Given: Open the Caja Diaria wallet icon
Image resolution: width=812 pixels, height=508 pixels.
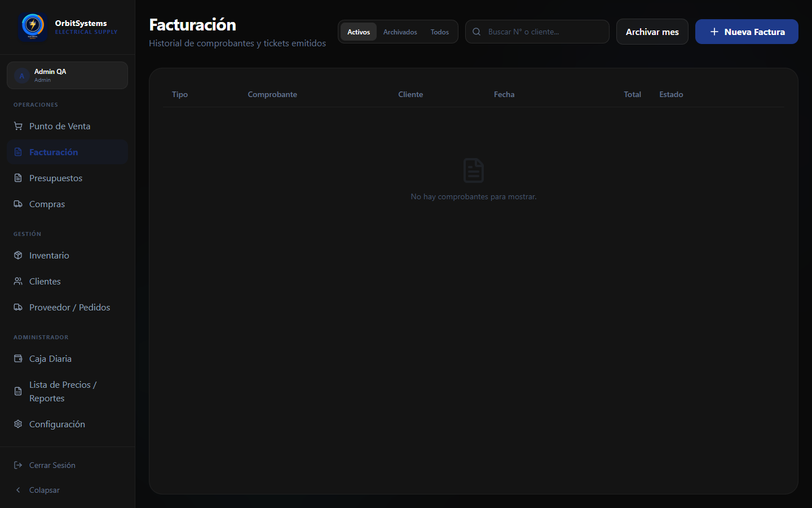Looking at the screenshot, I should [18, 359].
